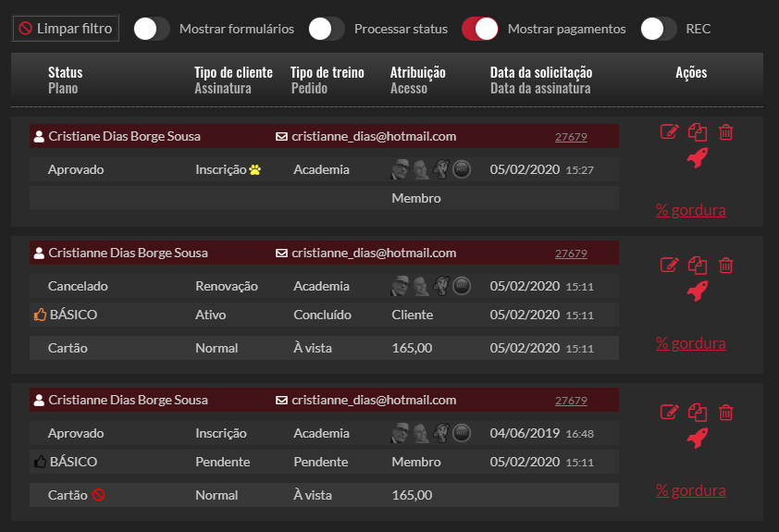Click the rocket icon in first record
The height and width of the screenshot is (532, 779).
pyautogui.click(x=698, y=157)
